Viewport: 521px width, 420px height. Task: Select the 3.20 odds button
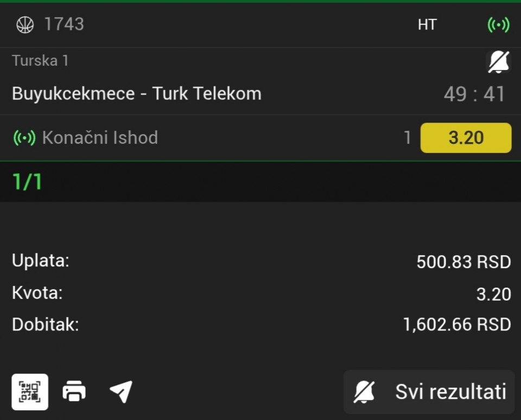466,138
